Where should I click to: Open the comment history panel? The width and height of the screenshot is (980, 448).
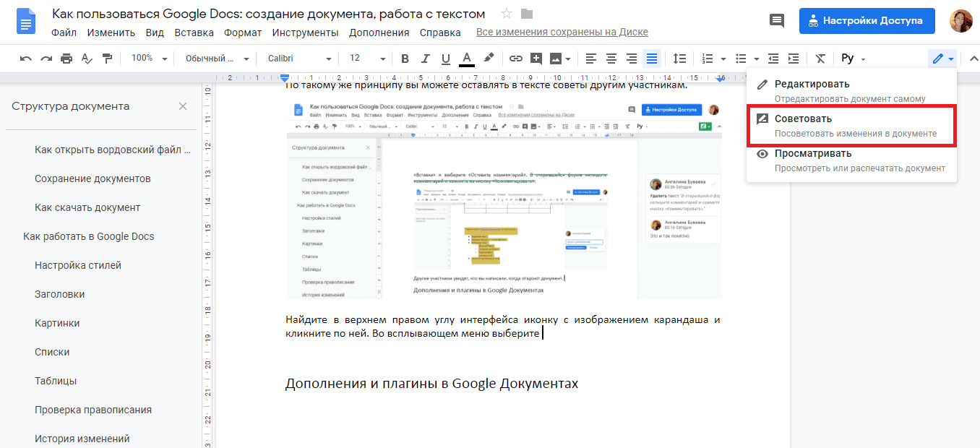tap(776, 20)
